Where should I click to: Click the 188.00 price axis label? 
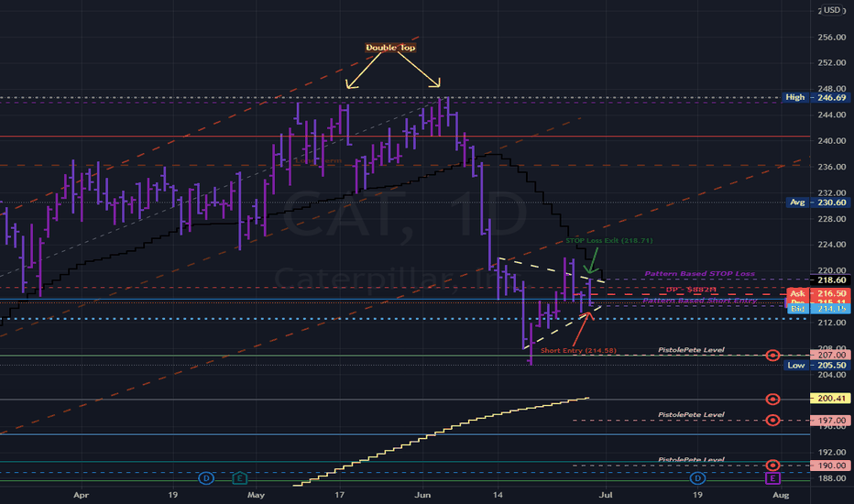coord(832,478)
